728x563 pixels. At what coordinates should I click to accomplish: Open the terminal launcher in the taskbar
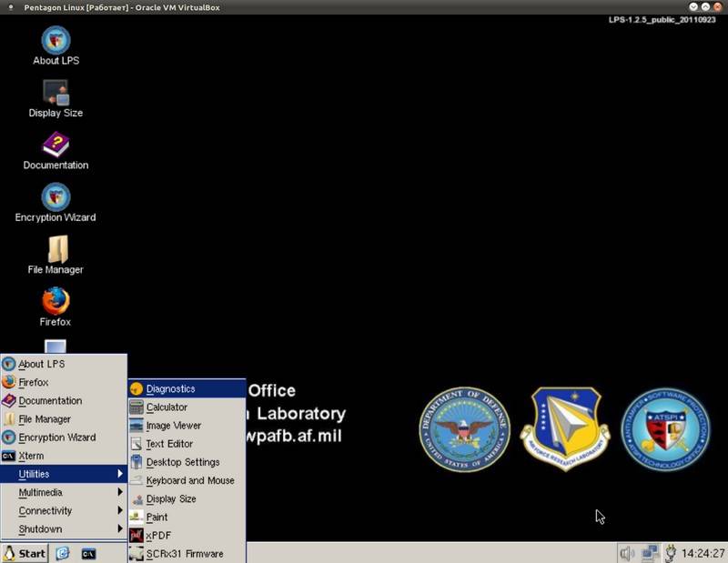click(x=88, y=553)
